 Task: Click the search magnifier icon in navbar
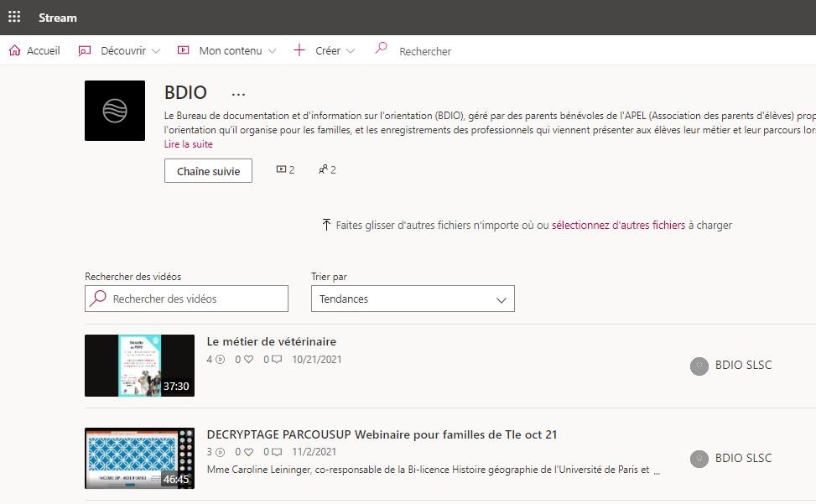(381, 48)
